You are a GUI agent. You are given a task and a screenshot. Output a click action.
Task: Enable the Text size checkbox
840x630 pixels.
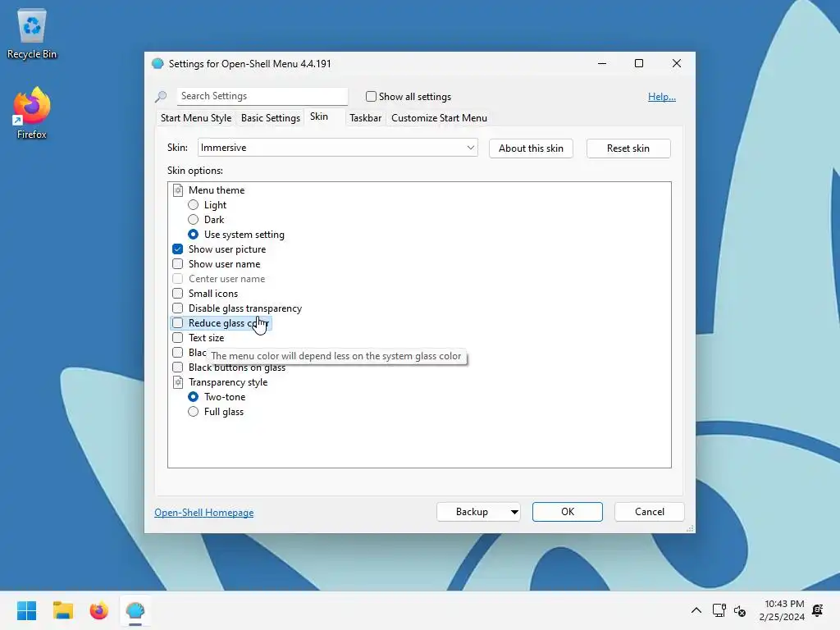(177, 337)
